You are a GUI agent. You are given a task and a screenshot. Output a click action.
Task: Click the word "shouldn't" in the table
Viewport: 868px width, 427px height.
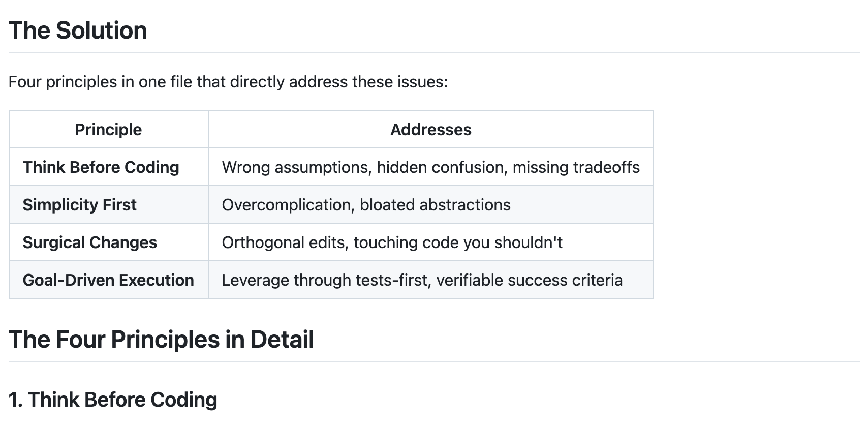point(528,242)
